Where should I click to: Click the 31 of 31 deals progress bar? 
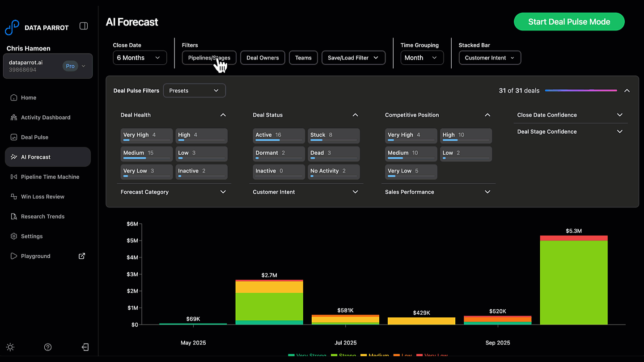click(581, 90)
